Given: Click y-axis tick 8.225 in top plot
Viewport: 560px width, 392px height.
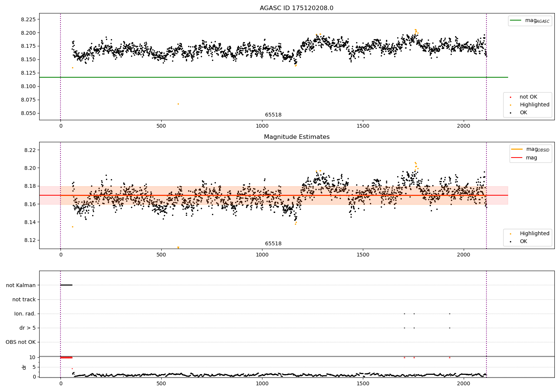Looking at the screenshot, I should pos(28,19).
